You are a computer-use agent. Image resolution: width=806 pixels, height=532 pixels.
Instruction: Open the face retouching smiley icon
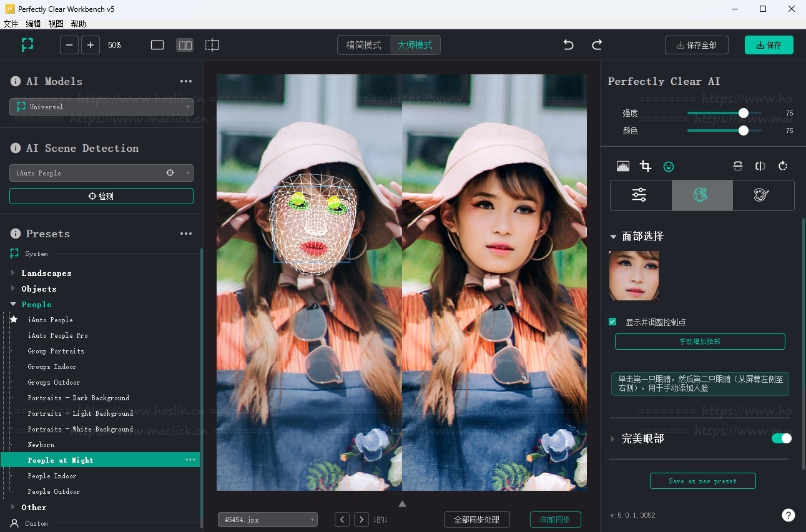click(669, 166)
